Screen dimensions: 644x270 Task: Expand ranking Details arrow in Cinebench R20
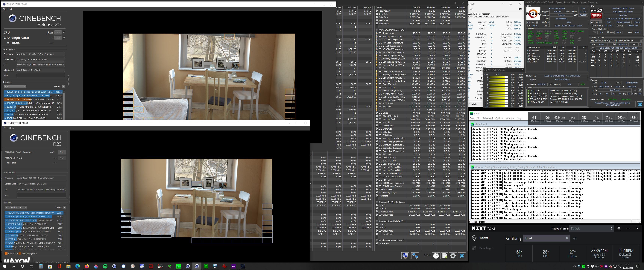pyautogui.click(x=63, y=86)
